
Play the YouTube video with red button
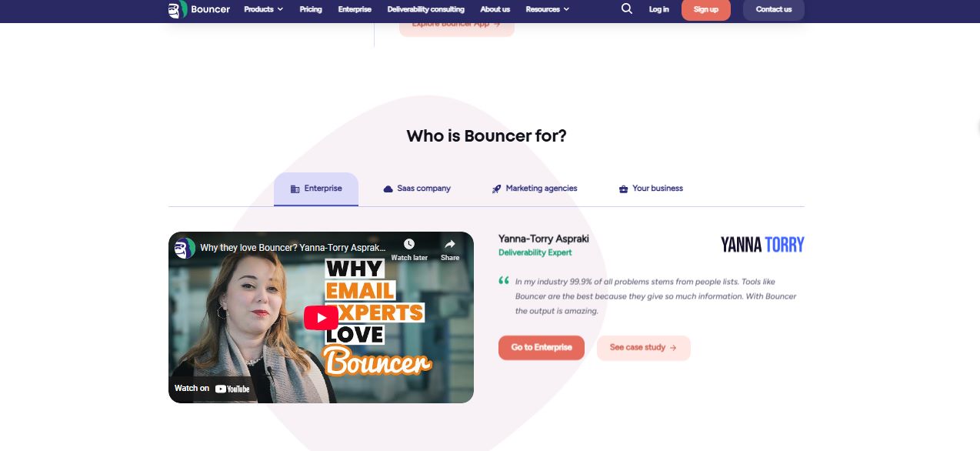(x=321, y=318)
